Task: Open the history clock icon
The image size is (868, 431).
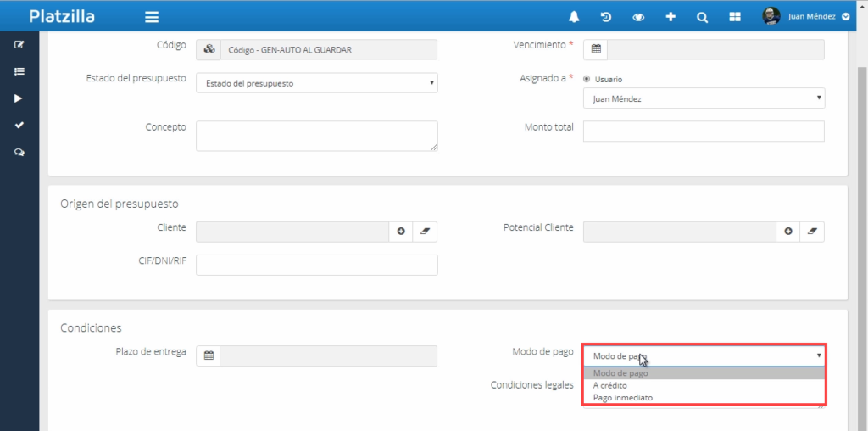Action: [606, 16]
